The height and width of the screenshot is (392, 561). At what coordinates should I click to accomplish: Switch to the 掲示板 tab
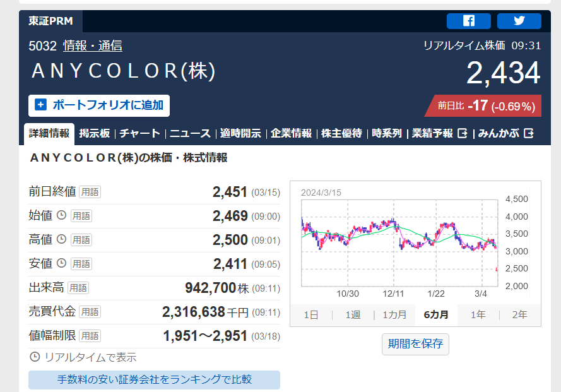(x=95, y=133)
